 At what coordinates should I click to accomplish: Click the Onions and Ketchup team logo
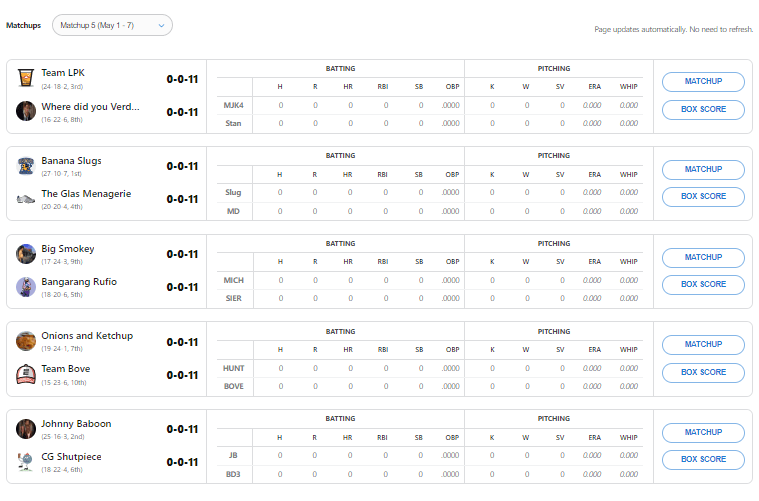click(26, 341)
